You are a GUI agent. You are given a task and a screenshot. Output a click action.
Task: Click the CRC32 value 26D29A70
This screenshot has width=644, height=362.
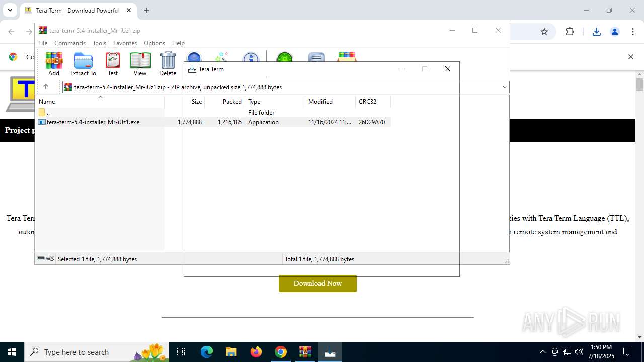pos(372,122)
